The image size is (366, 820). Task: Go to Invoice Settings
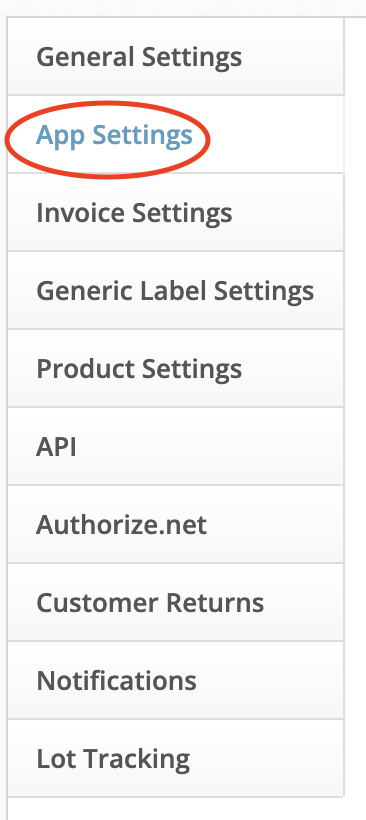[176, 212]
